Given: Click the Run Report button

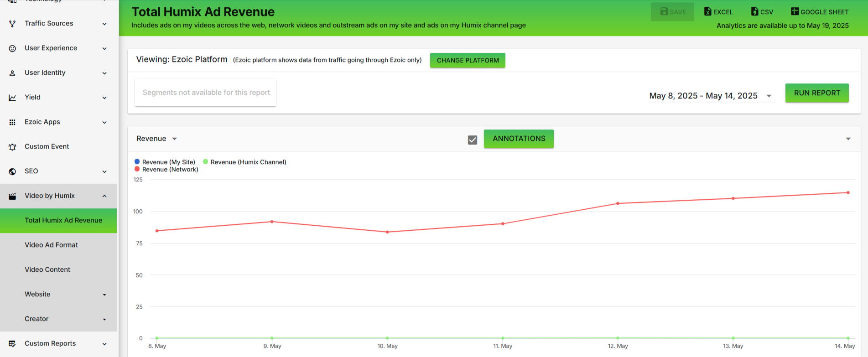Looking at the screenshot, I should [816, 93].
